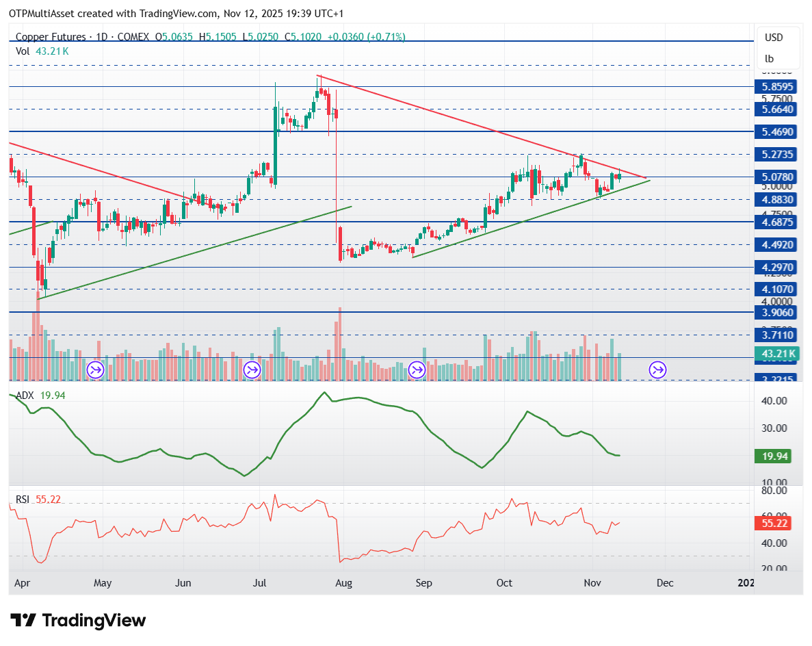Click the rollover arrow marker before December

[657, 370]
